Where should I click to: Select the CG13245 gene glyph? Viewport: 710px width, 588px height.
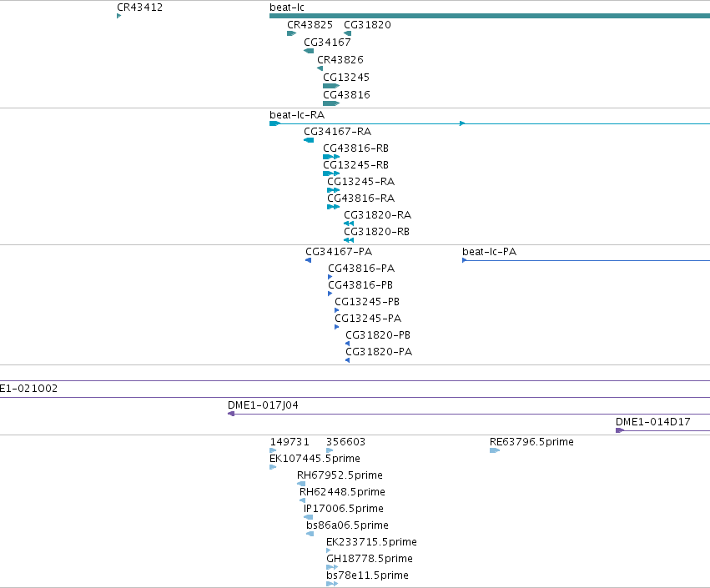pos(331,86)
